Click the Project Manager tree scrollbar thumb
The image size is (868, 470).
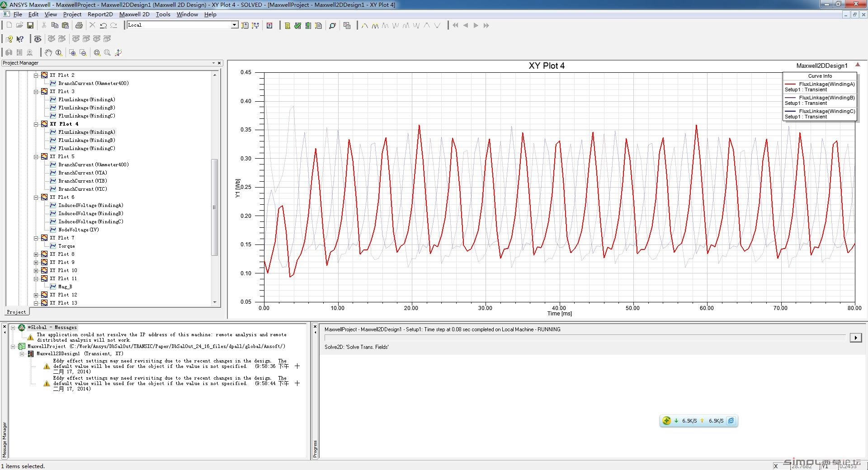214,207
